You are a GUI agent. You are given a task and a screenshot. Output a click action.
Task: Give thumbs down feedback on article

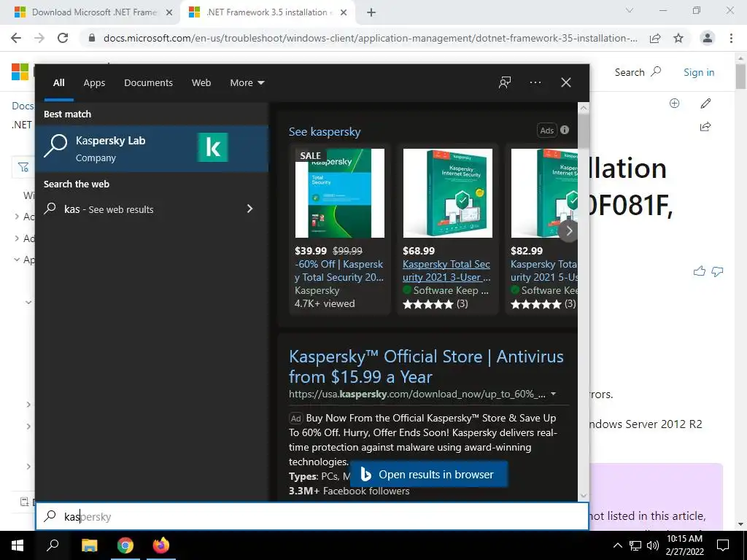point(717,271)
